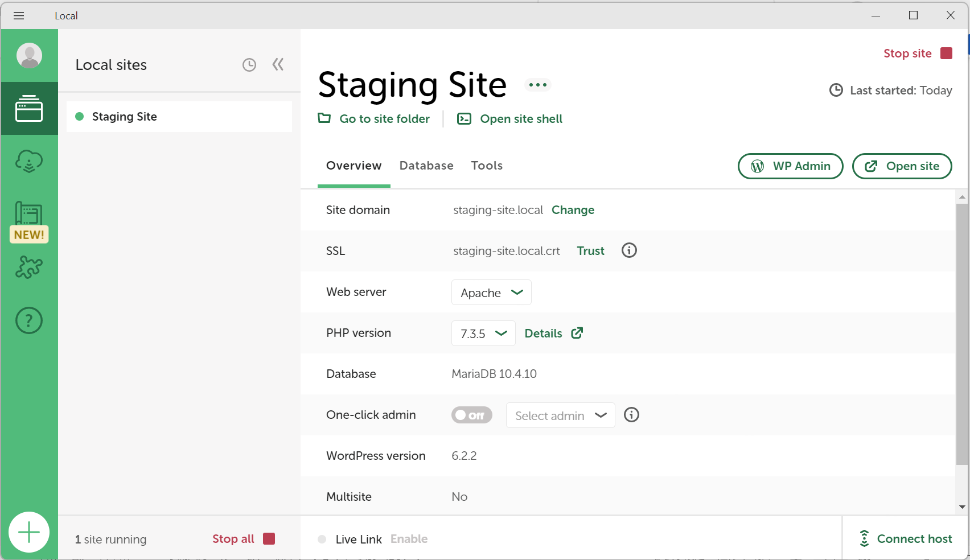Click the PHP Details external link icon
The height and width of the screenshot is (560, 970).
[x=577, y=333]
